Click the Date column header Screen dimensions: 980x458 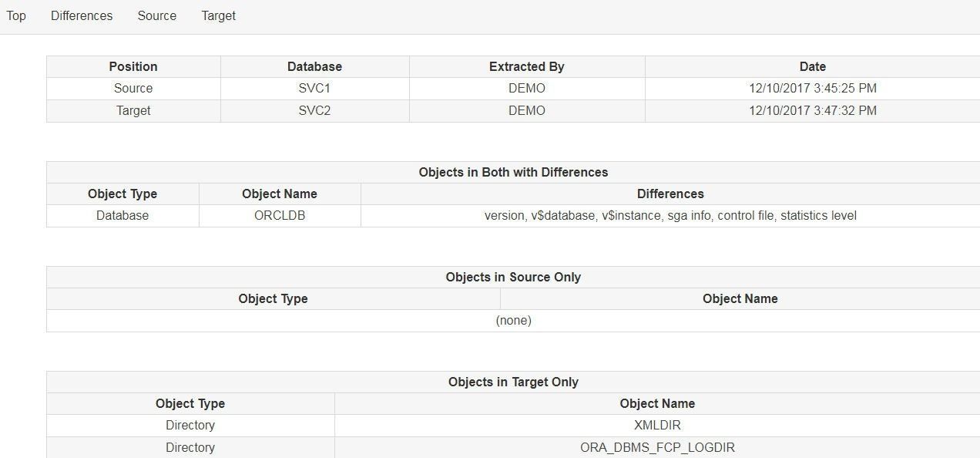click(x=812, y=66)
